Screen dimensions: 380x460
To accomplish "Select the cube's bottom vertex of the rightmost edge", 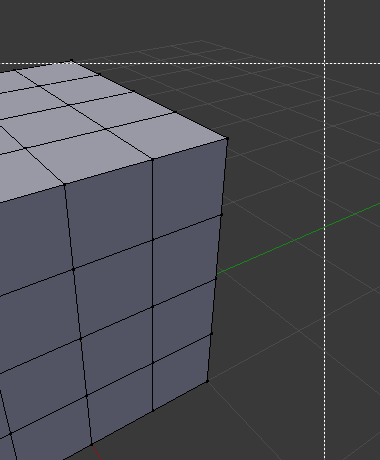I will [x=207, y=381].
